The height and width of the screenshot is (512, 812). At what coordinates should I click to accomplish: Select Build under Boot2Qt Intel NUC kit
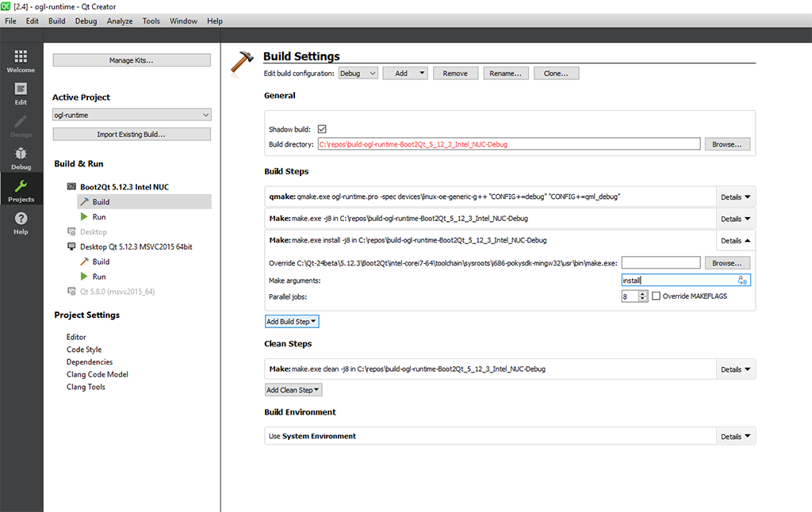[101, 202]
